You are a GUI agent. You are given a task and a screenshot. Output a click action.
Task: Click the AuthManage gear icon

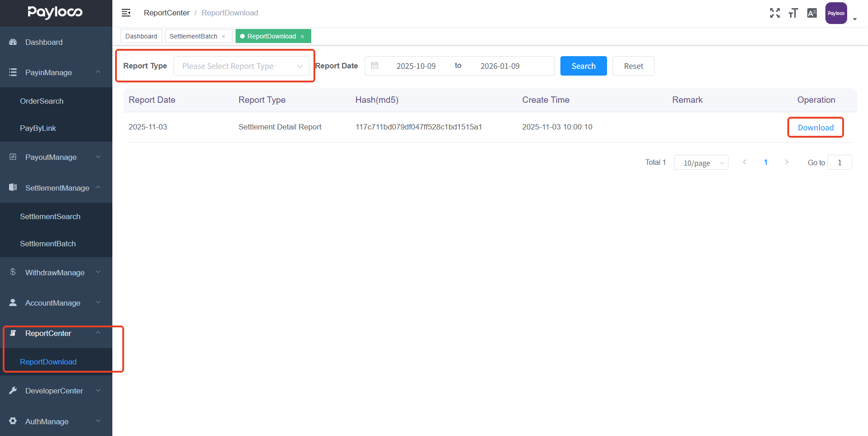(x=12, y=421)
